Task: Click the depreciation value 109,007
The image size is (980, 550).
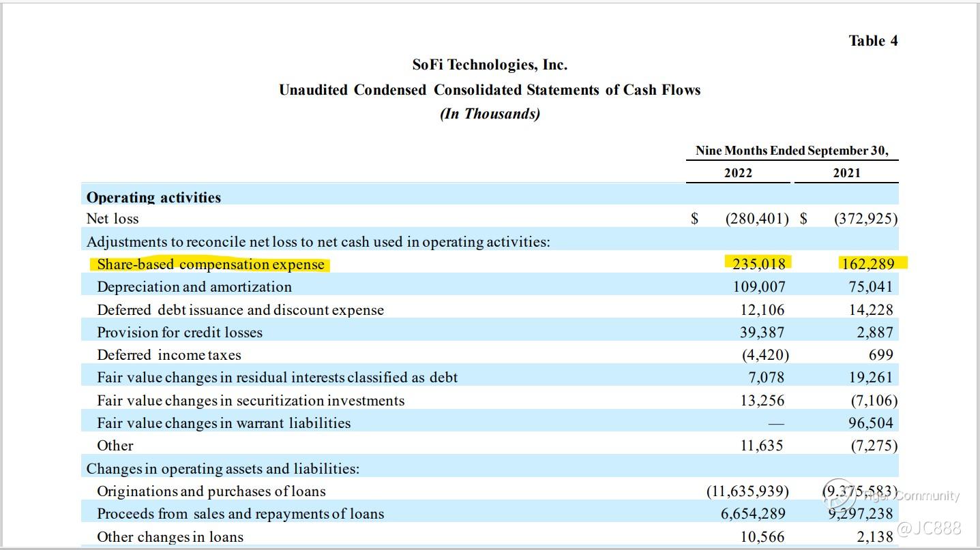Action: (x=759, y=287)
